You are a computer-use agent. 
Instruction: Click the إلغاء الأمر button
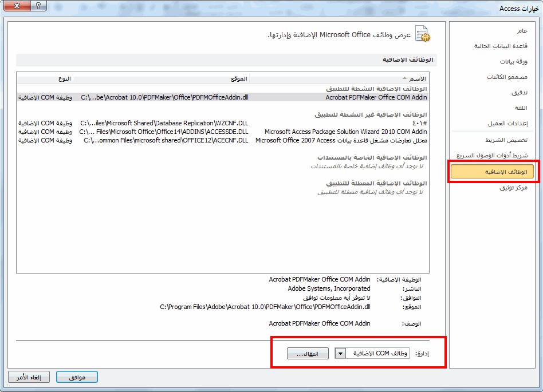point(29,377)
